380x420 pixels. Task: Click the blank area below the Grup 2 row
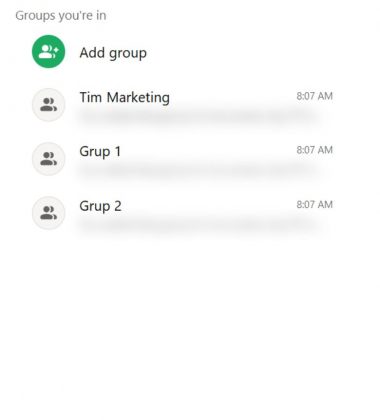190,320
